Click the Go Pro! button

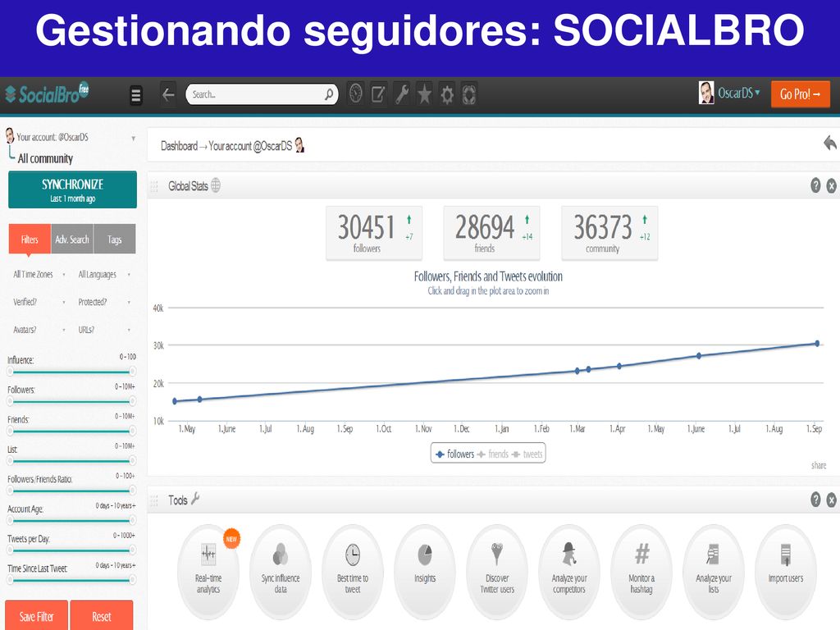tap(801, 94)
